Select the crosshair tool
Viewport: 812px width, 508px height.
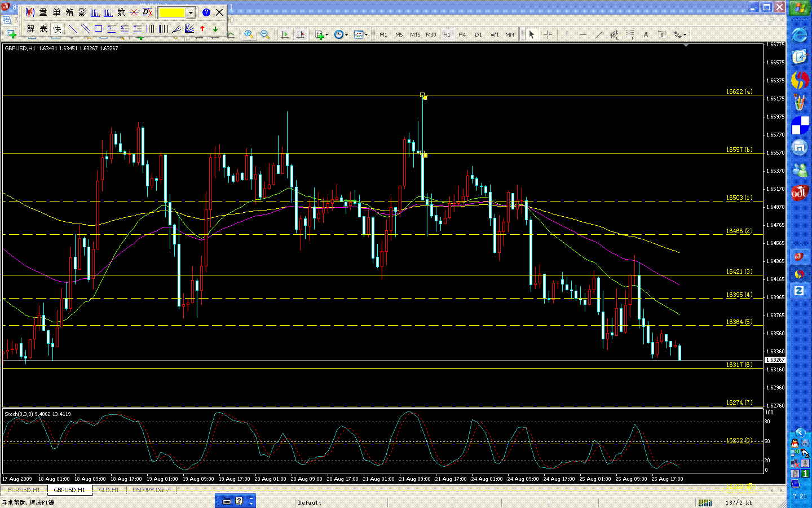(548, 34)
